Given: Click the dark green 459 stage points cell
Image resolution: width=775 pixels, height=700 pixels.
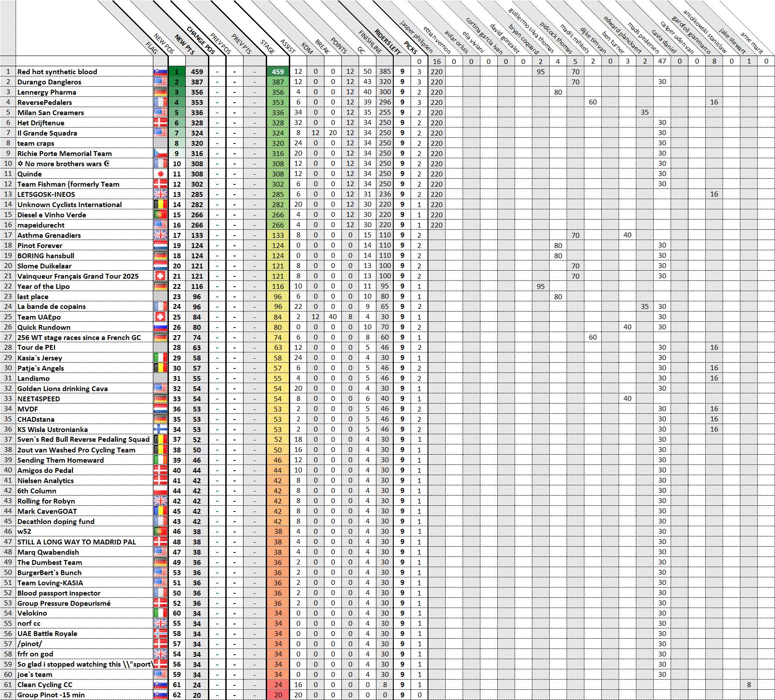Looking at the screenshot, I should click(x=278, y=72).
